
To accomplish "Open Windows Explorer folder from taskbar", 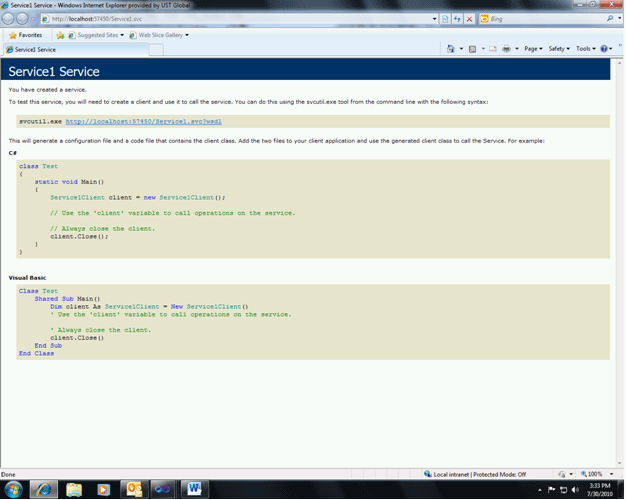I will [74, 490].
